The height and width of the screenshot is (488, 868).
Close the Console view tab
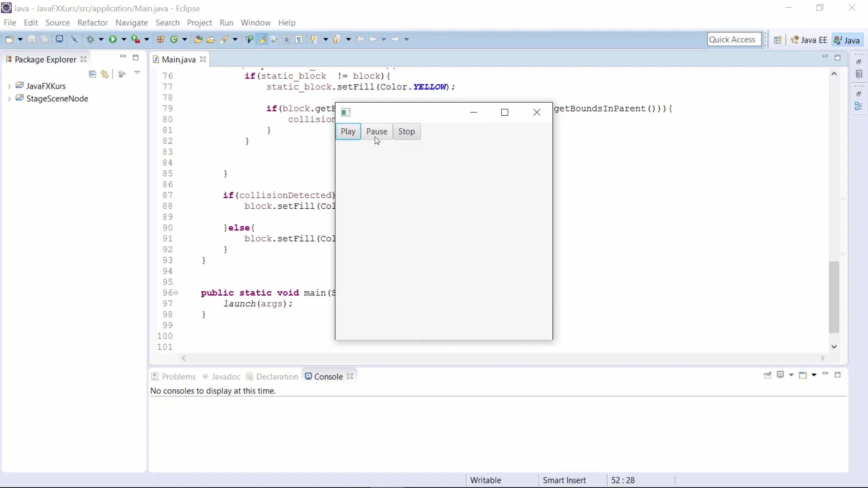tap(350, 376)
